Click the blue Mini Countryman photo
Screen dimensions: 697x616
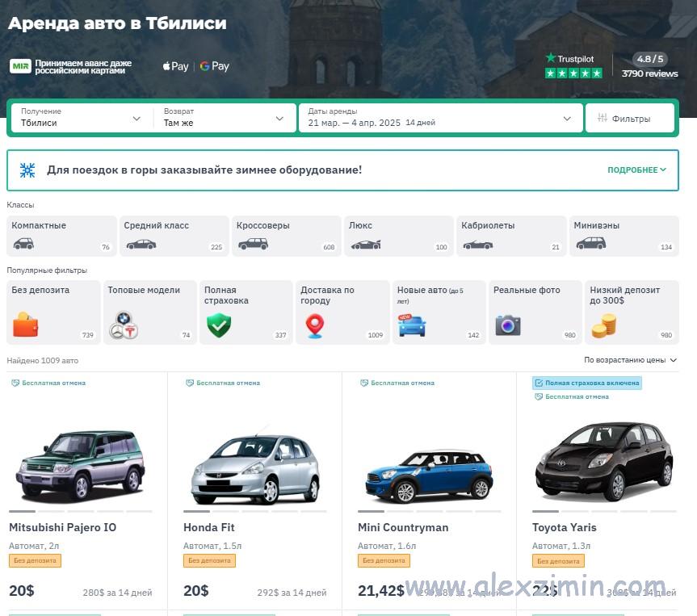tap(429, 476)
